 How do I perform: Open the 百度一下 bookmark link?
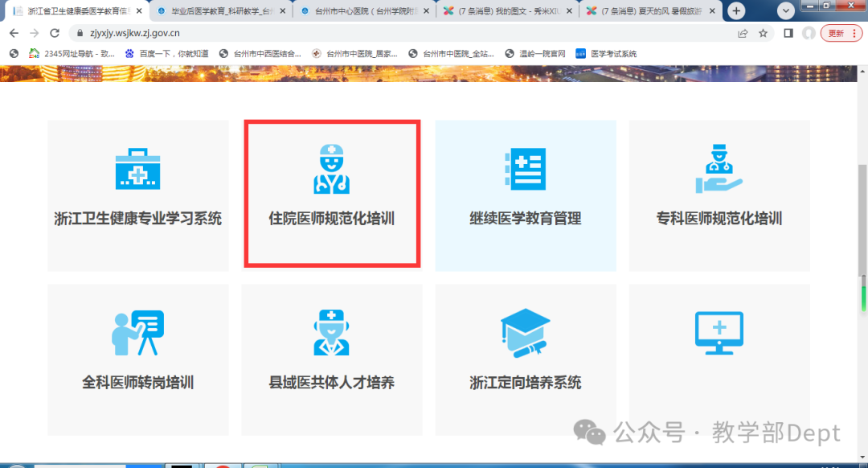[x=166, y=54]
